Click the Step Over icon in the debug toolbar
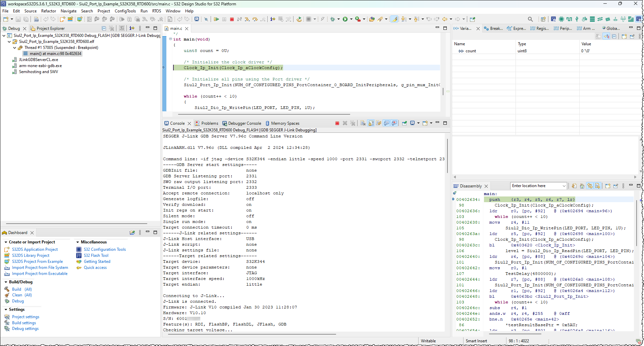 255,19
